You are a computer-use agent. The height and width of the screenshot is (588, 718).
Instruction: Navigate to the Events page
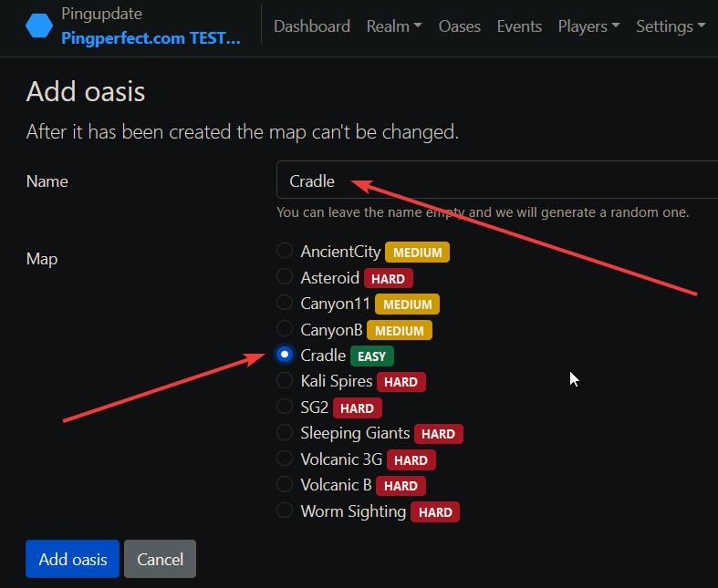(519, 26)
